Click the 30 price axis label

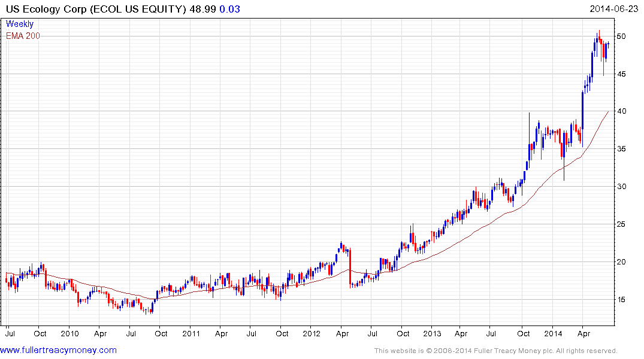pyautogui.click(x=621, y=186)
